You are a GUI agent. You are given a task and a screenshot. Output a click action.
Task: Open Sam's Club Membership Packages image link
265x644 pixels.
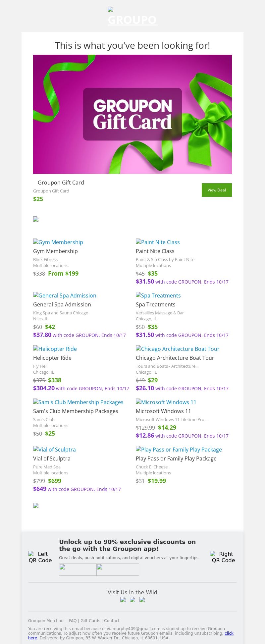coord(78,402)
